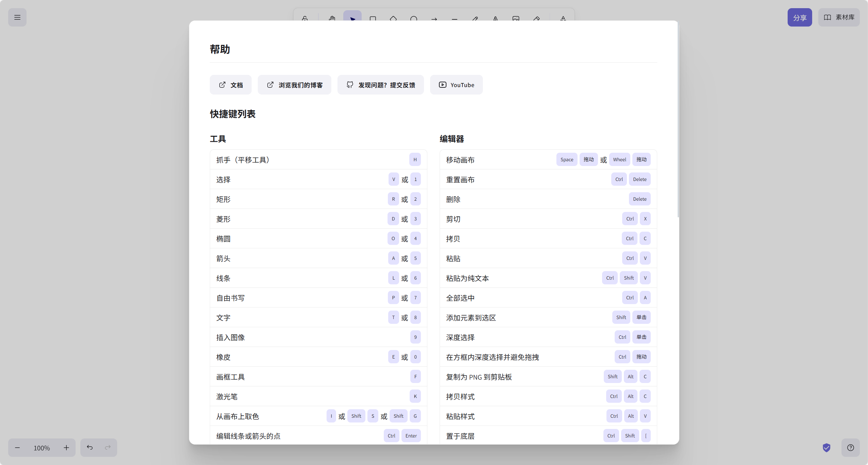Reset zoom via the 100% indicator
The width and height of the screenshot is (868, 465).
42,448
